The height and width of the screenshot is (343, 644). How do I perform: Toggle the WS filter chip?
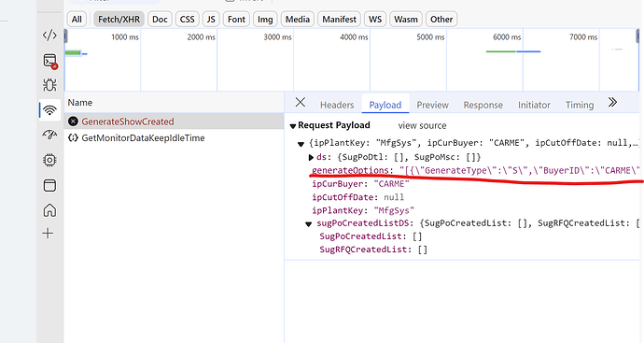(x=375, y=20)
